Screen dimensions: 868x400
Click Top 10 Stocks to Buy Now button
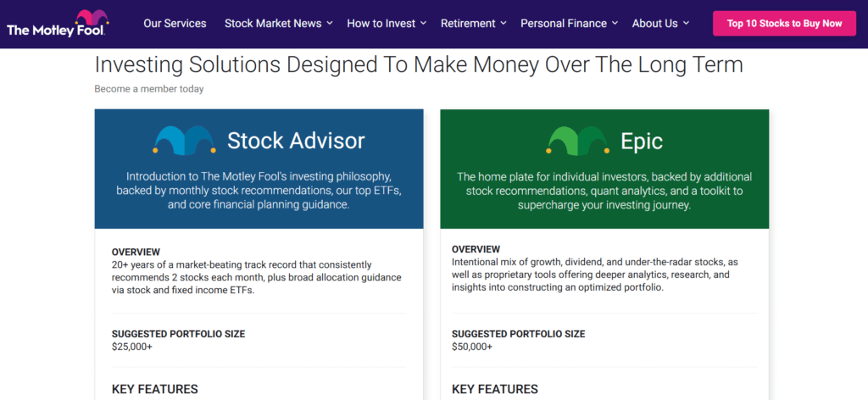[784, 23]
